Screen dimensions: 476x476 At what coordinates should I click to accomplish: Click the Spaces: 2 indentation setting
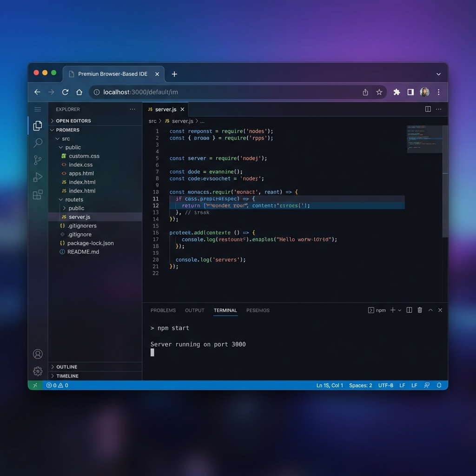pos(360,385)
